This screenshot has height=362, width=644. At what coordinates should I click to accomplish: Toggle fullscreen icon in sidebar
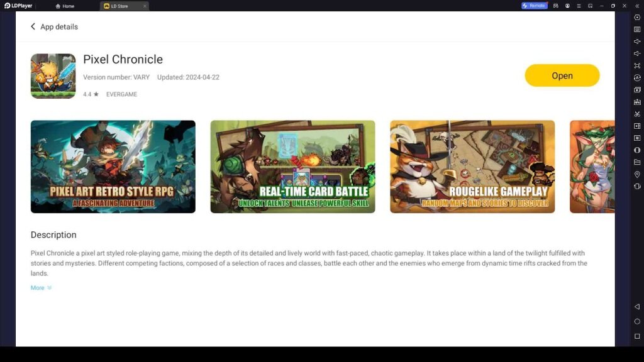[637, 65]
